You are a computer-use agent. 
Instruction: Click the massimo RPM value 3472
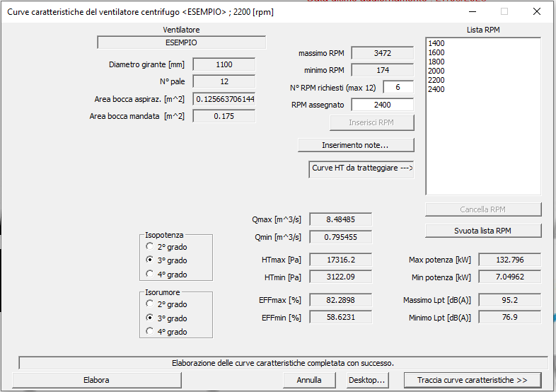tap(382, 53)
